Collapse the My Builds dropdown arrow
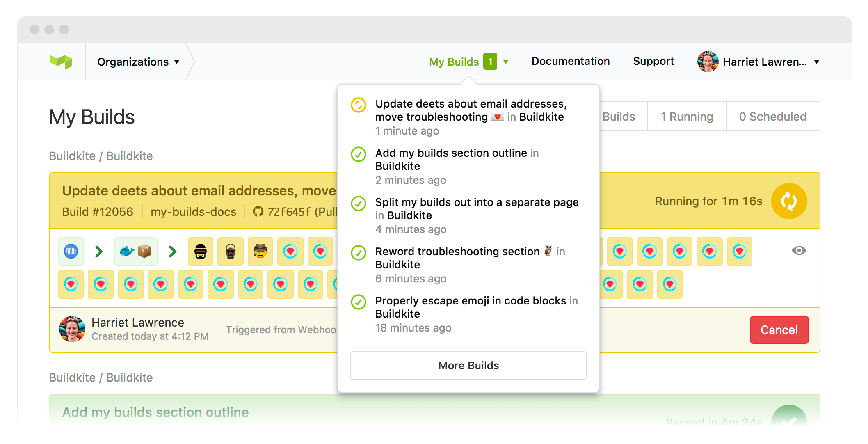This screenshot has height=444, width=868. (x=506, y=62)
